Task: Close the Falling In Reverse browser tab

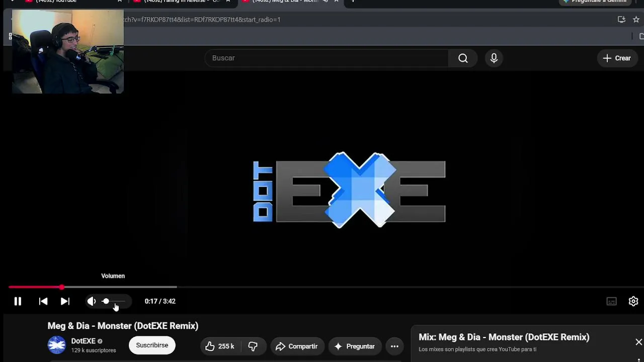Action: coord(228,2)
